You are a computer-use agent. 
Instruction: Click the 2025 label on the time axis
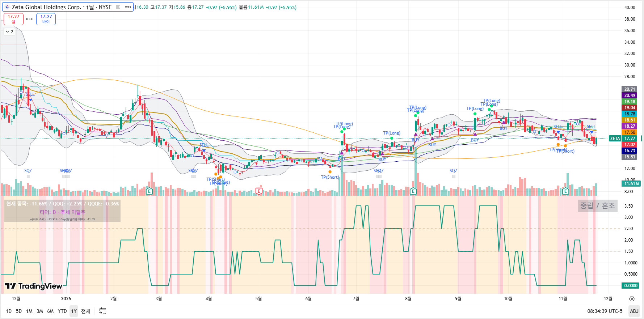pos(66,299)
